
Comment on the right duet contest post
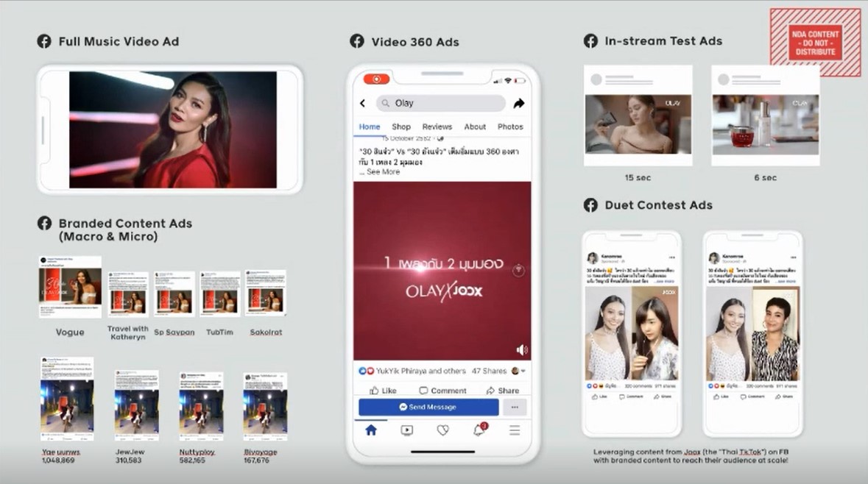click(753, 396)
